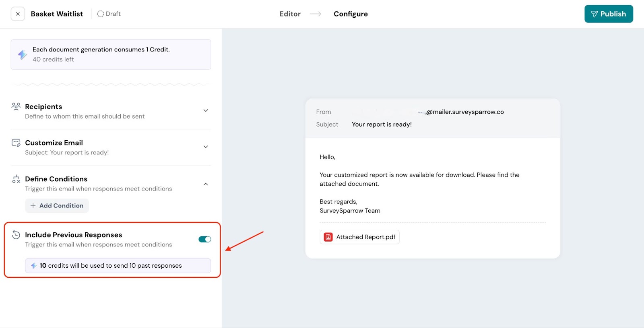Image resolution: width=644 pixels, height=328 pixels.
Task: Click the Define Conditions shapes icon
Action: (16, 179)
